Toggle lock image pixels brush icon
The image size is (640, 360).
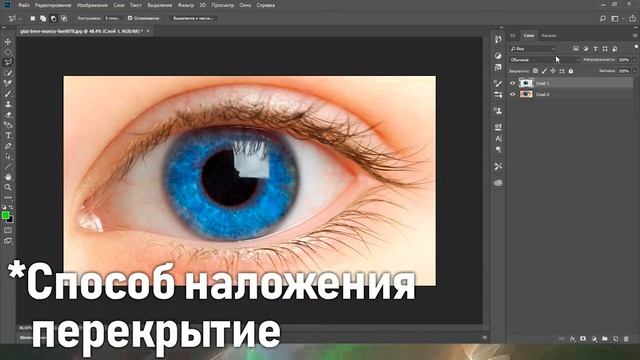544,71
